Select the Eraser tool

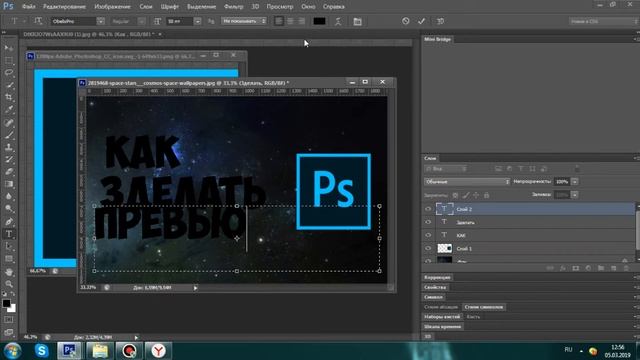click(x=9, y=171)
